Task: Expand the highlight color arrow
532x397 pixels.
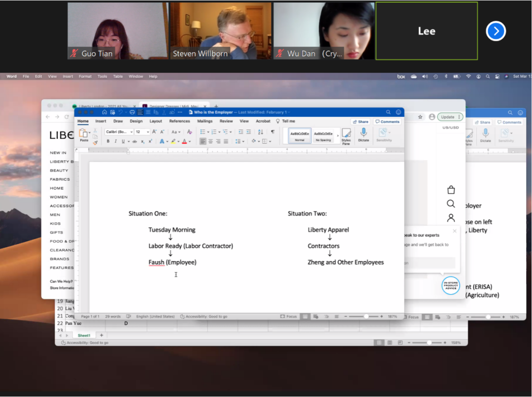Action: tap(178, 141)
